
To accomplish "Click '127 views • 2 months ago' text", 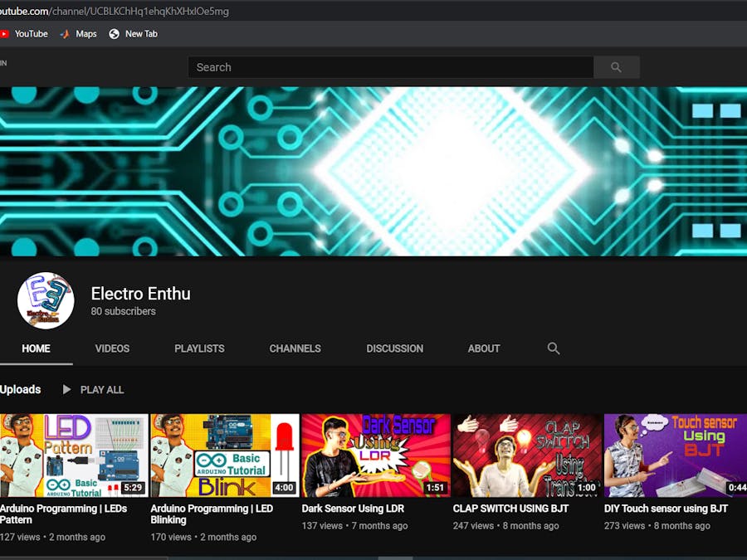I will [52, 537].
